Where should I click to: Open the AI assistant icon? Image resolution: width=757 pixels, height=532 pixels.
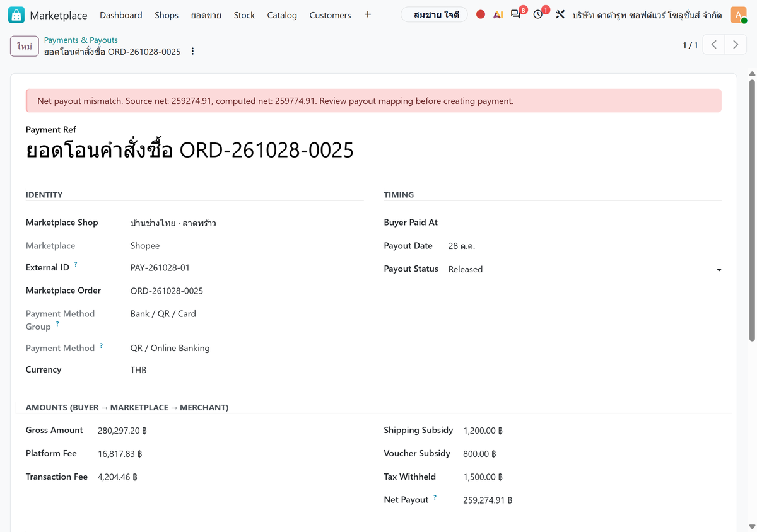(x=498, y=14)
